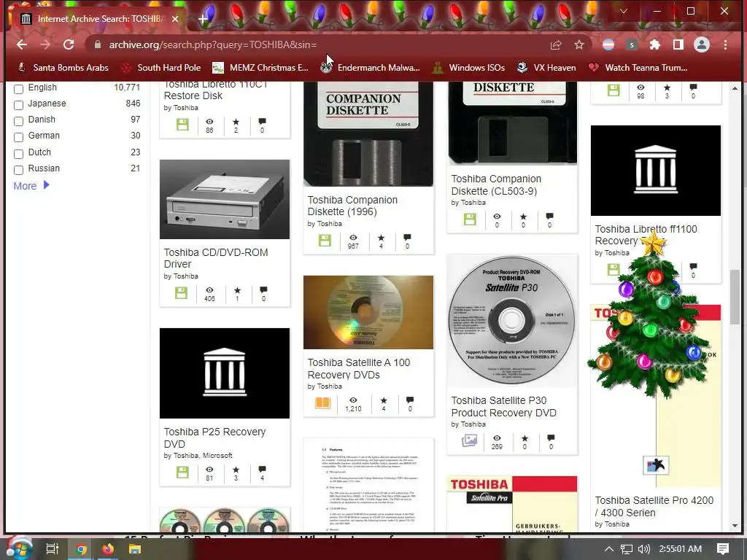Screen dimensions: 747x560
Task: Open Toshiba Satellite Pro 4200 / 4300 Serien link
Action: point(654,506)
